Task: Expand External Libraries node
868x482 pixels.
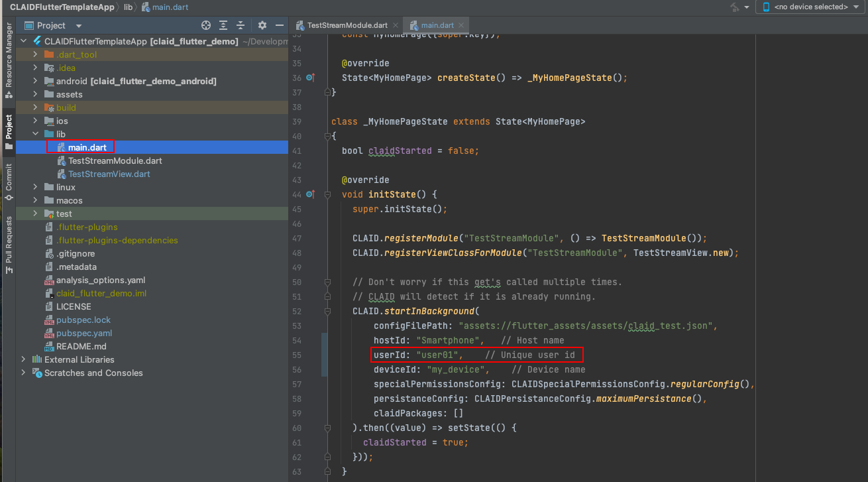Action: point(24,359)
